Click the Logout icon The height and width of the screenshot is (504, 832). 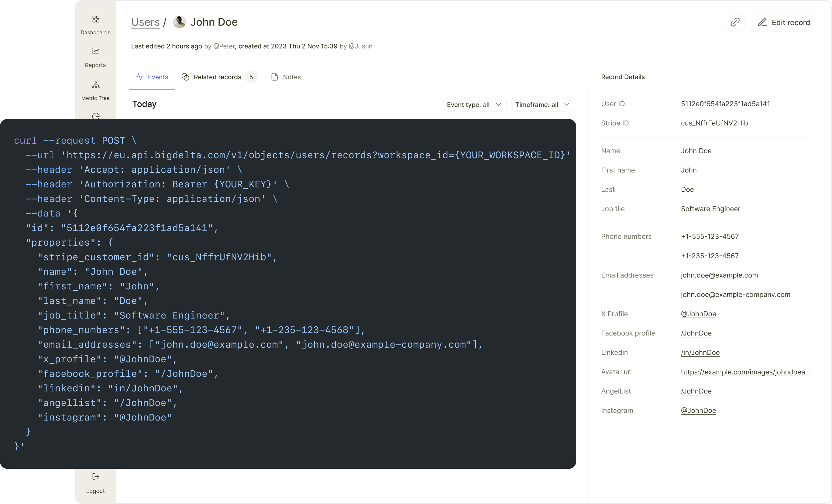click(95, 476)
